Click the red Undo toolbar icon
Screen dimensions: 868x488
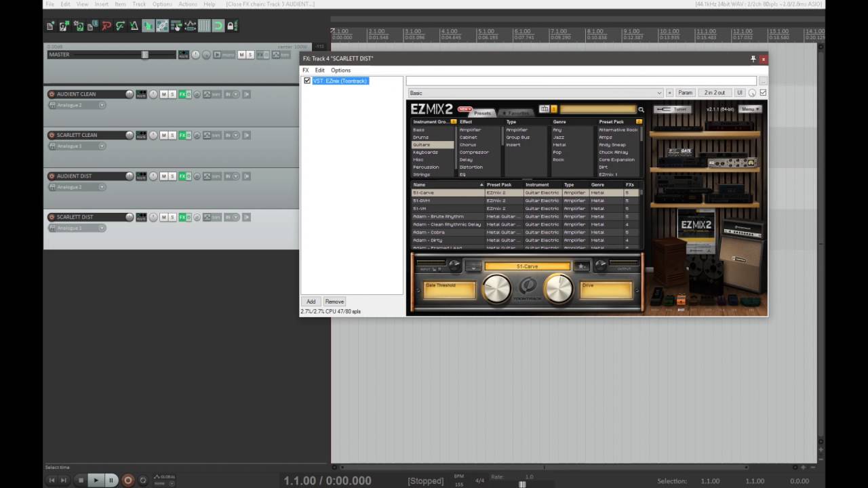[x=106, y=26]
